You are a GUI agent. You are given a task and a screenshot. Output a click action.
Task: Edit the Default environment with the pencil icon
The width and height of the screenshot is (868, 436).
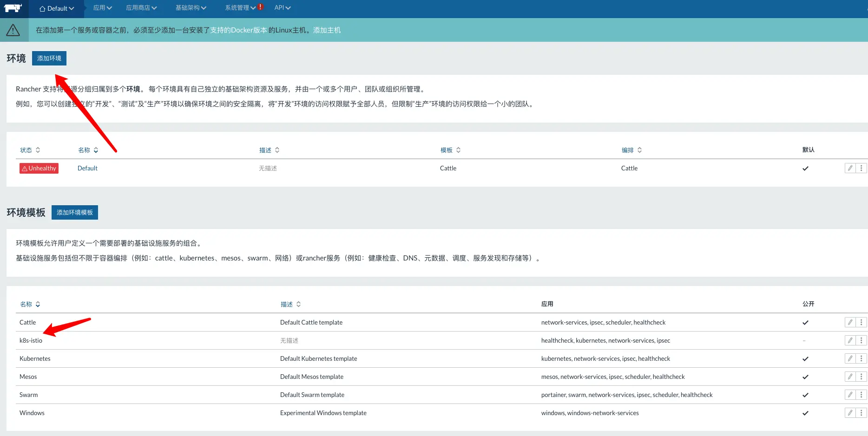click(x=850, y=168)
